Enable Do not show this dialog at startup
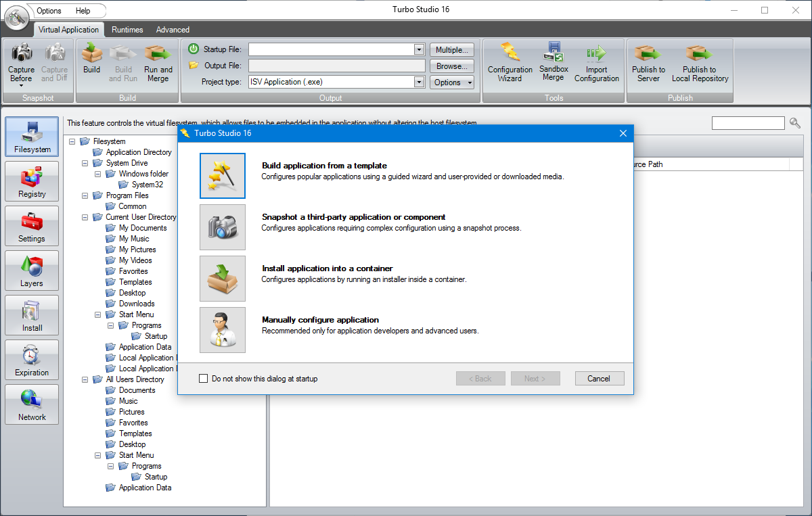The image size is (812, 516). (203, 378)
